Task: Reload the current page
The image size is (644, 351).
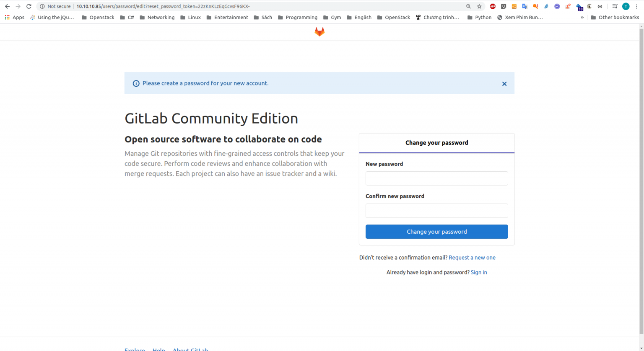Action: [x=29, y=6]
